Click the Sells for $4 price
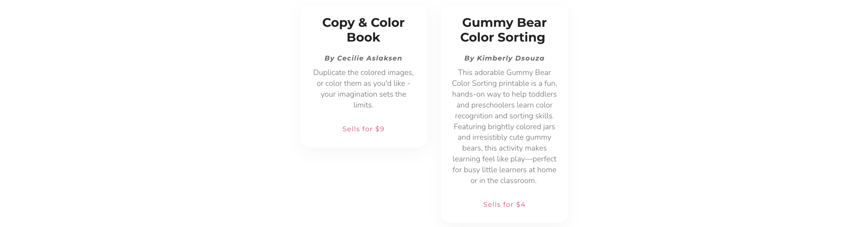The width and height of the screenshot is (868, 227). point(504,205)
